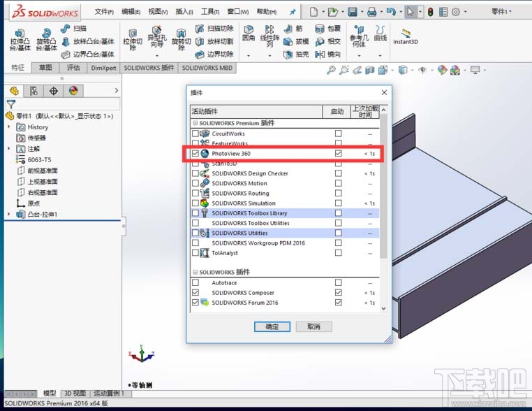
Task: Collapse the SOLIDWORKS 插件 group
Action: (x=195, y=272)
